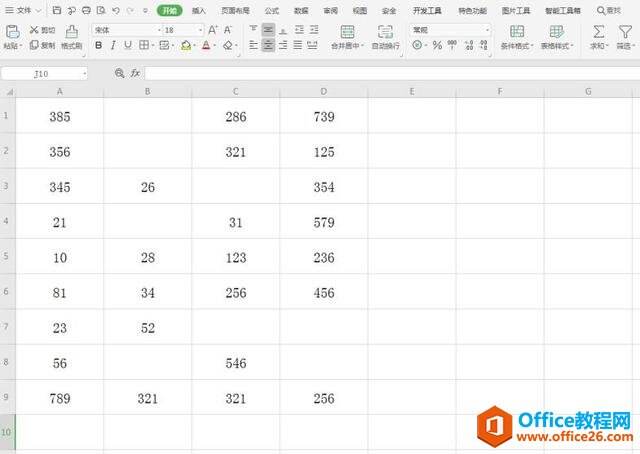Toggle Italic formatting
The height and width of the screenshot is (454, 640).
[x=113, y=45]
